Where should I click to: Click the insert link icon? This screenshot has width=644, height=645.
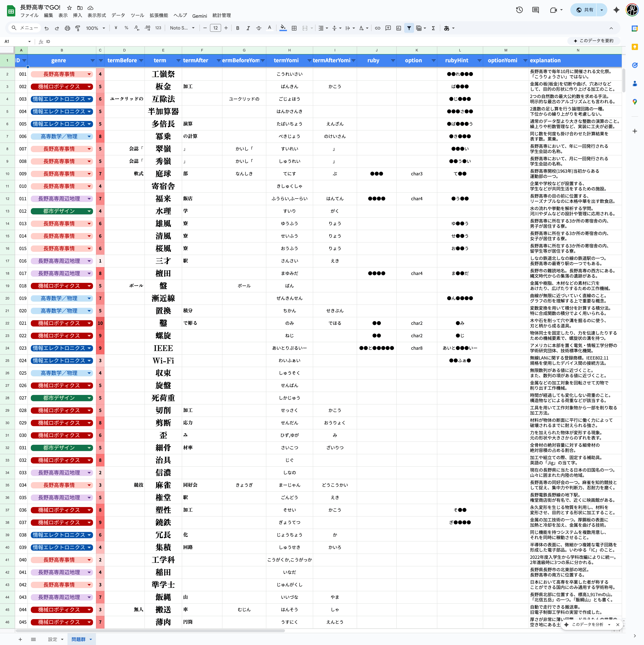pos(377,28)
